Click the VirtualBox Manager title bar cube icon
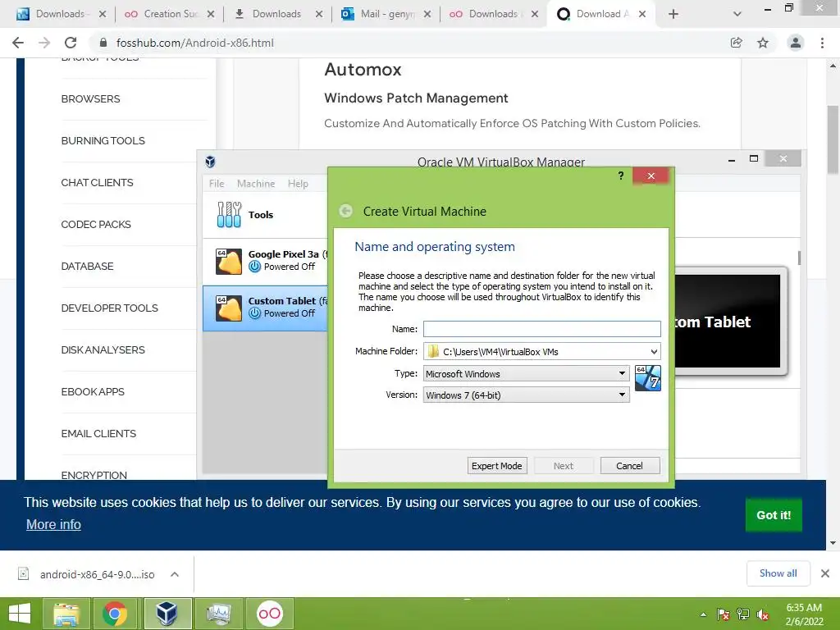The height and width of the screenshot is (630, 840). pos(211,162)
